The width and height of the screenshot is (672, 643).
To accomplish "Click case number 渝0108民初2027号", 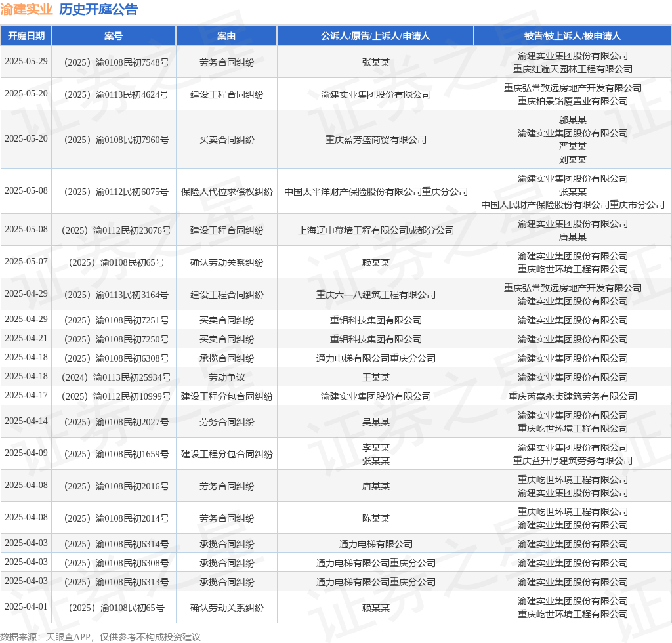I will pos(117,423).
